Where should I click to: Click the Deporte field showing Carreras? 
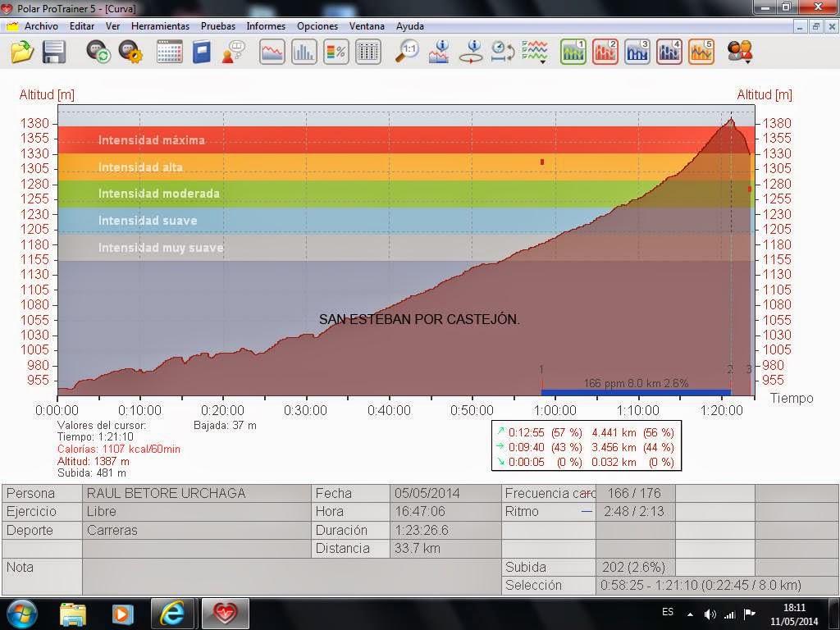[197, 531]
